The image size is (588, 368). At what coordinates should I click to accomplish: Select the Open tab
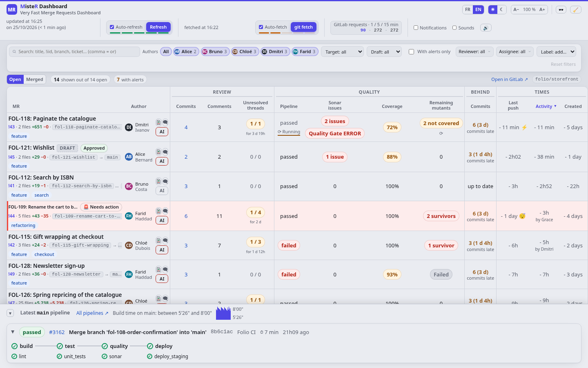tap(15, 79)
